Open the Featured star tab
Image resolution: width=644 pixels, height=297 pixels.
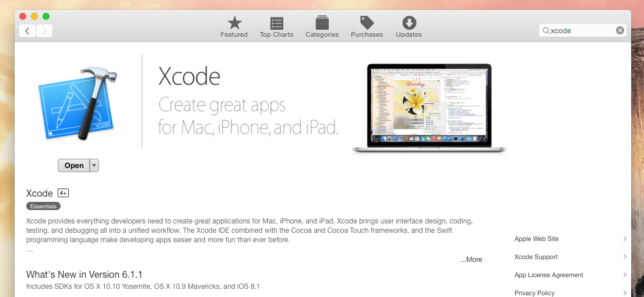234,27
